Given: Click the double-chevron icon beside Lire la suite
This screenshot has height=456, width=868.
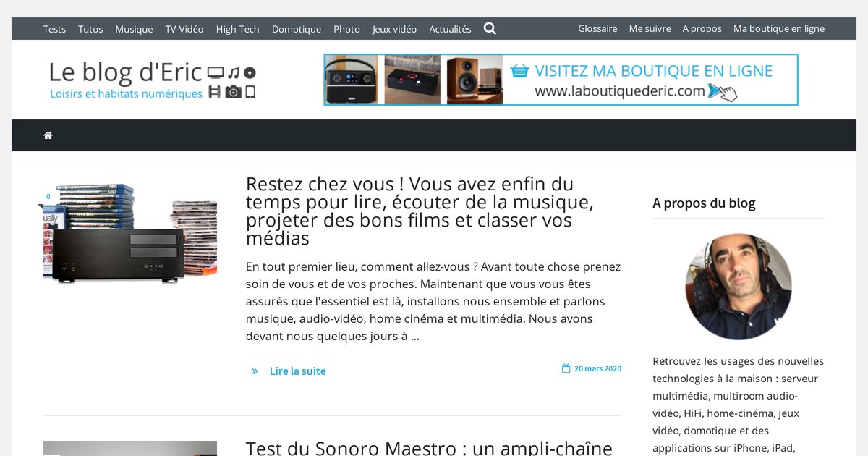Looking at the screenshot, I should pos(255,371).
